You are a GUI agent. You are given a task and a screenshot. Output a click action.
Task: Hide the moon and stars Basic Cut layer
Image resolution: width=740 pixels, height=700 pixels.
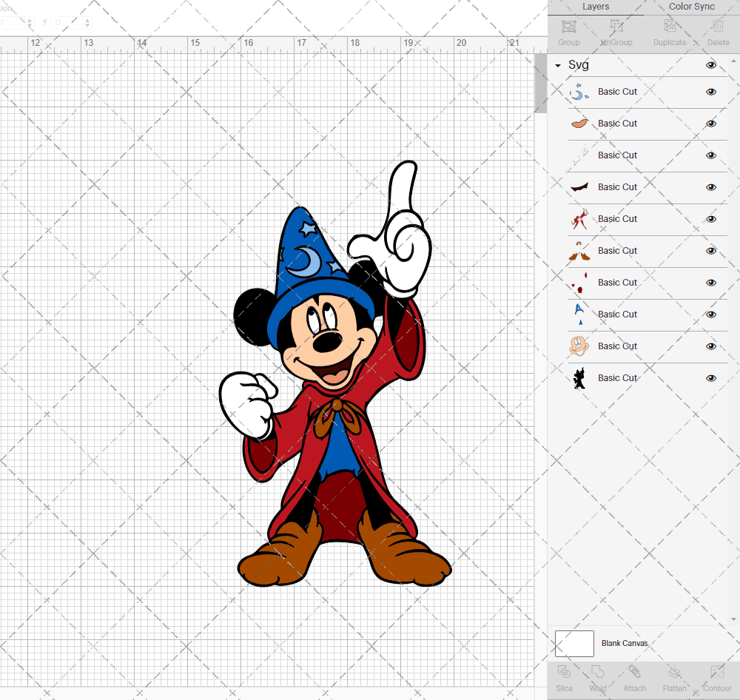710,92
